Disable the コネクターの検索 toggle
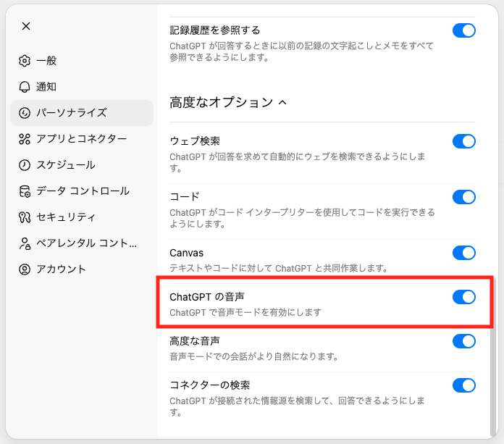 tap(463, 385)
